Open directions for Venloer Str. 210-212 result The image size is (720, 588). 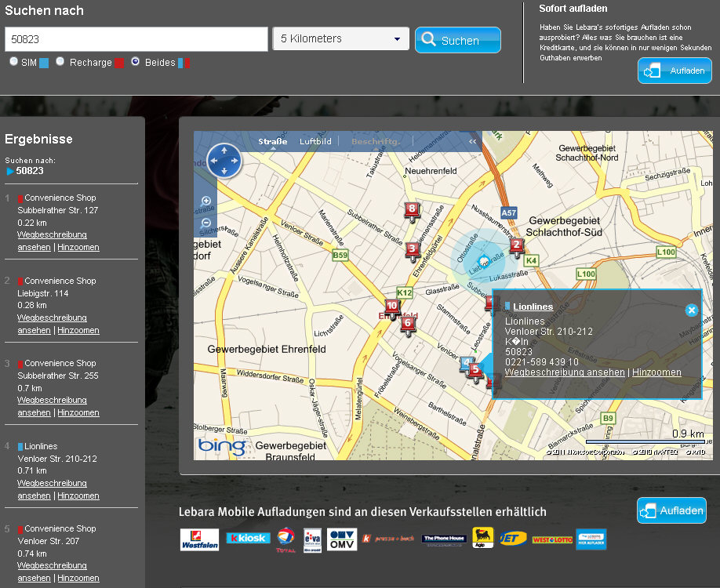(52, 489)
